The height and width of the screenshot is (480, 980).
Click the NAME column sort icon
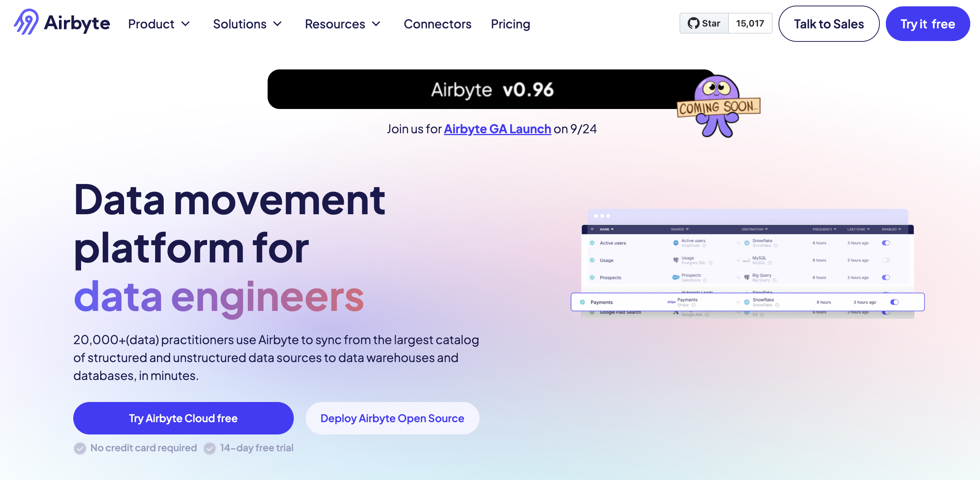tap(613, 230)
